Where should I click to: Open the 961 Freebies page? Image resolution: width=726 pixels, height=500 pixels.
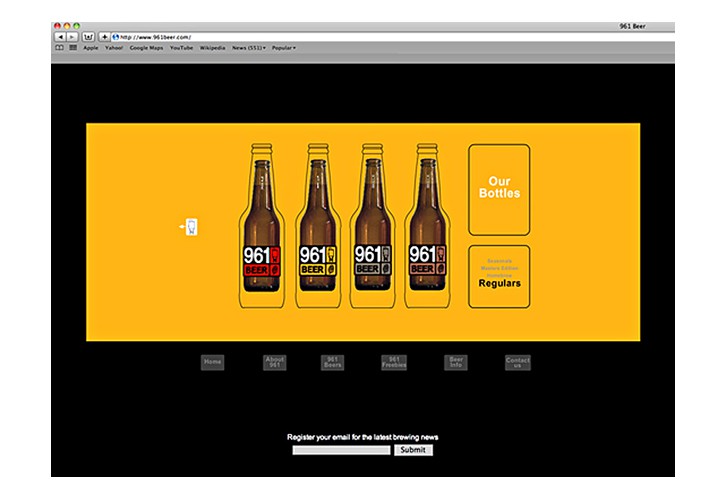click(394, 362)
